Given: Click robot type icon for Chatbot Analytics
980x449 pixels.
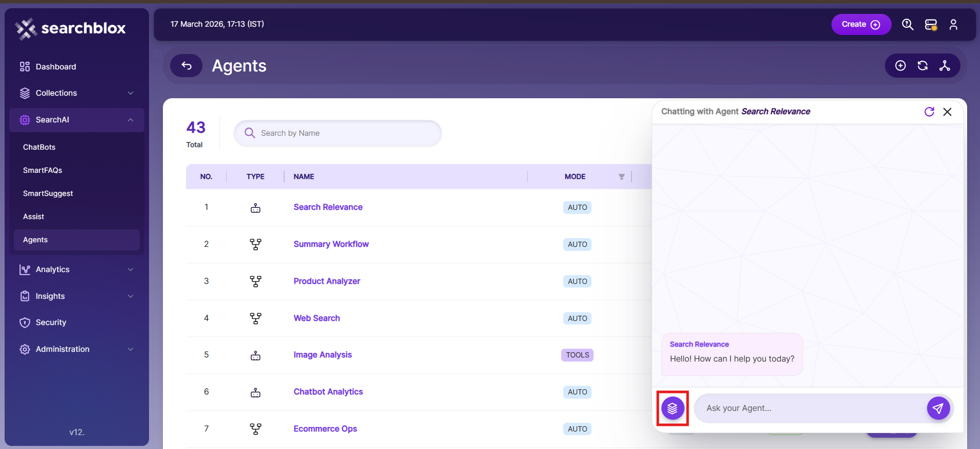Looking at the screenshot, I should [255, 392].
